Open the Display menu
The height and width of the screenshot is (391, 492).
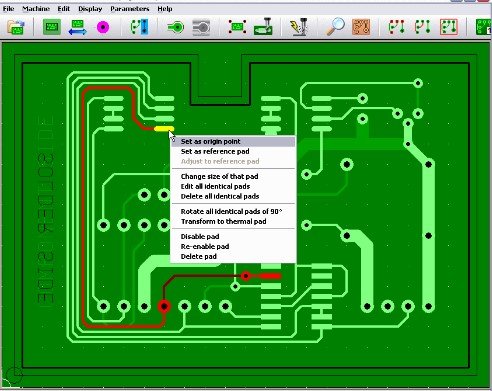(x=90, y=9)
